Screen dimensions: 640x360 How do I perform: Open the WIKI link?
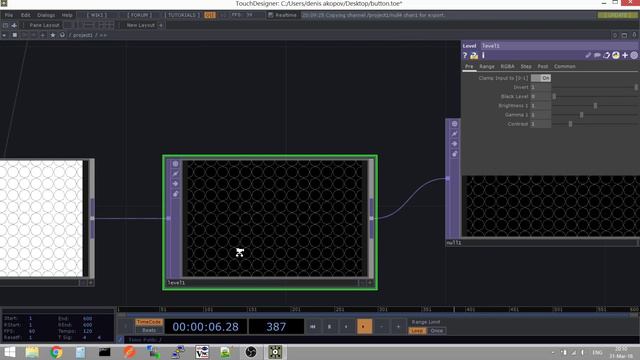coord(97,15)
